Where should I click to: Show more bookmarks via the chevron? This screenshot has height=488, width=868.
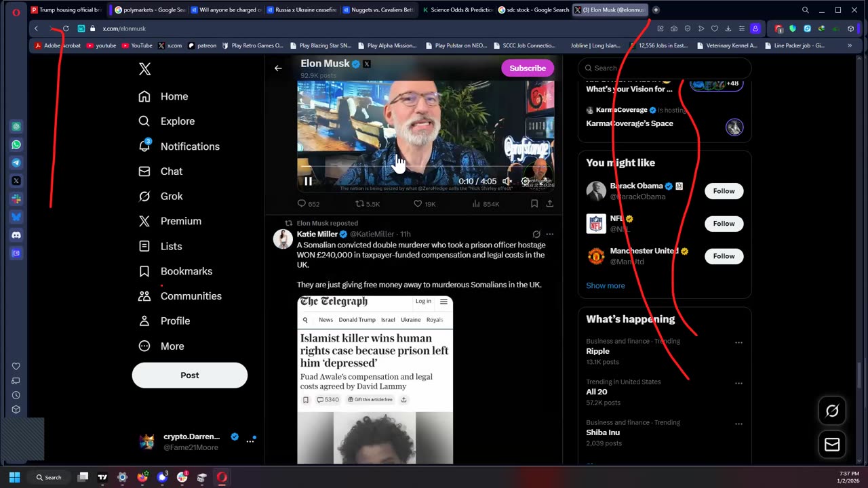pyautogui.click(x=850, y=45)
